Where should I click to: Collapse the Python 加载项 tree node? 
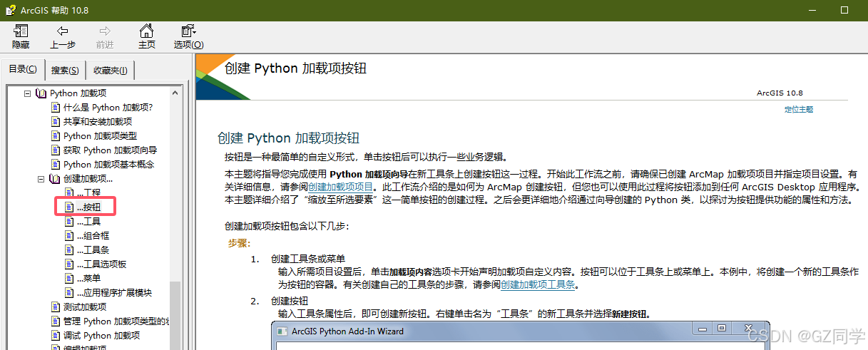pyautogui.click(x=27, y=93)
